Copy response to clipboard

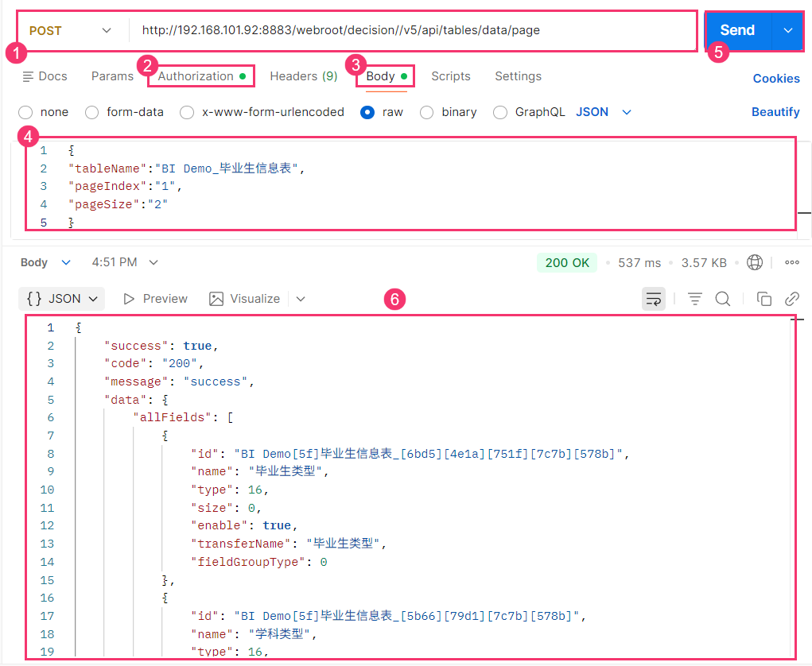click(763, 299)
